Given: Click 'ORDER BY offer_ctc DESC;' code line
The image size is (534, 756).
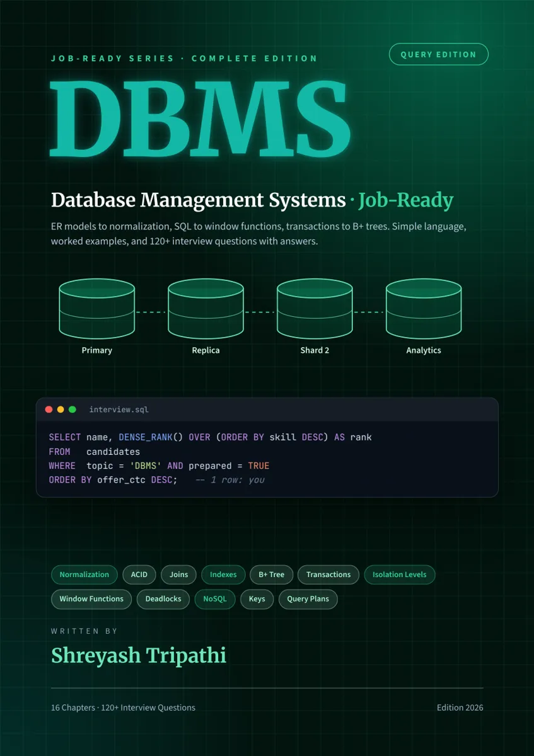Looking at the screenshot, I should [113, 480].
